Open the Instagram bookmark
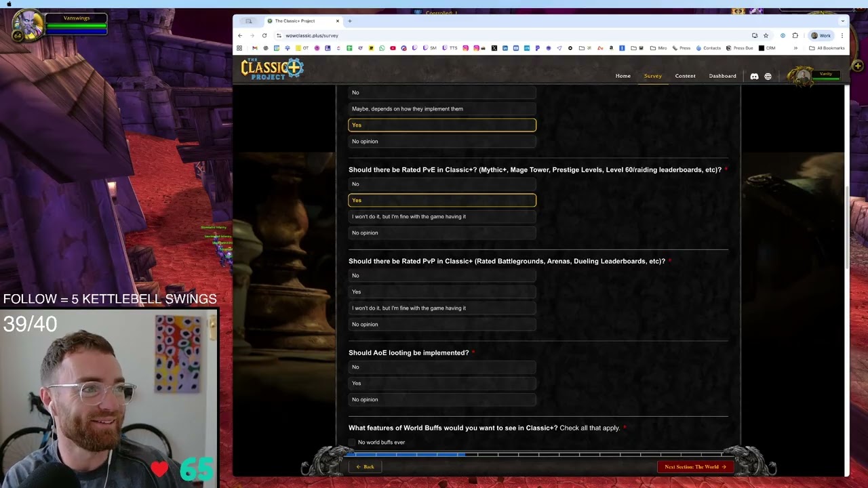The width and height of the screenshot is (868, 488). coord(466,48)
